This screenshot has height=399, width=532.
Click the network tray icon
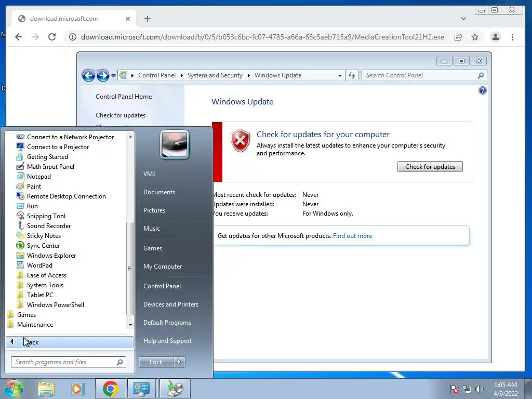pyautogui.click(x=467, y=389)
